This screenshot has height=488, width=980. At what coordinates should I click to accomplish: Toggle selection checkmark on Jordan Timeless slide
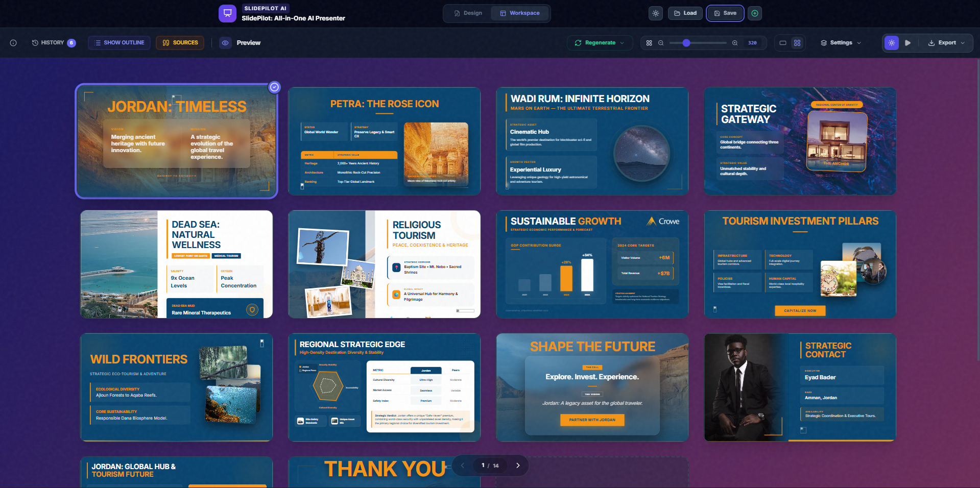tap(274, 87)
